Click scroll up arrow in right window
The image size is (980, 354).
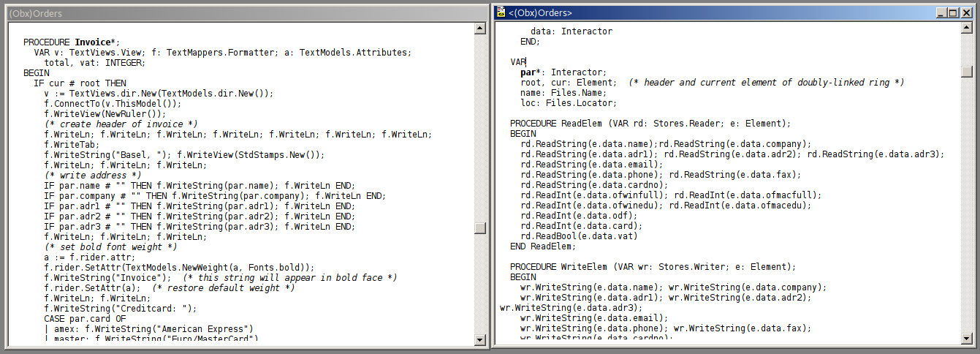tap(967, 29)
